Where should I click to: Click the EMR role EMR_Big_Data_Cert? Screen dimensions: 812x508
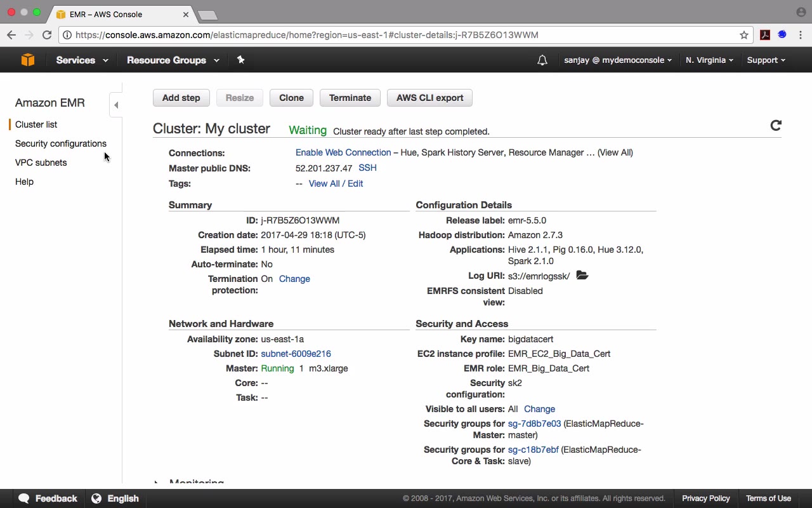pyautogui.click(x=549, y=368)
